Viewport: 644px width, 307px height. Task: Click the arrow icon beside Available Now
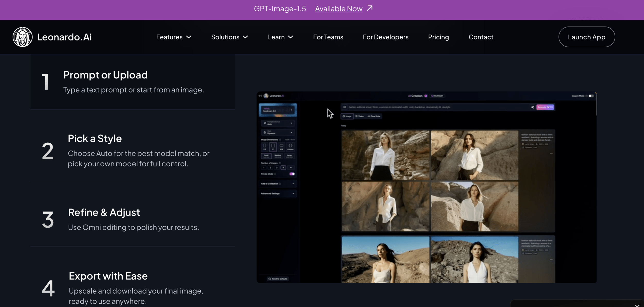[370, 8]
